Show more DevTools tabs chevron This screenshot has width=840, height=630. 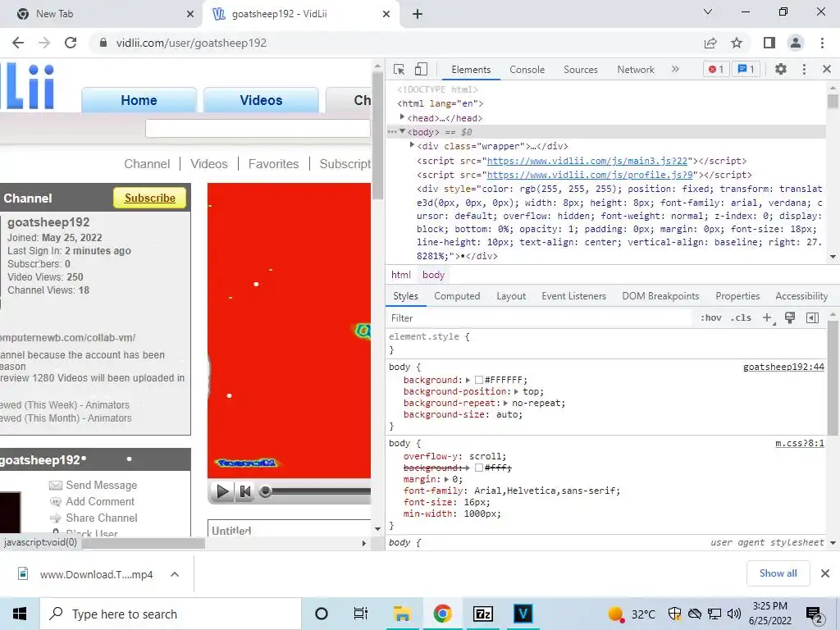click(675, 69)
